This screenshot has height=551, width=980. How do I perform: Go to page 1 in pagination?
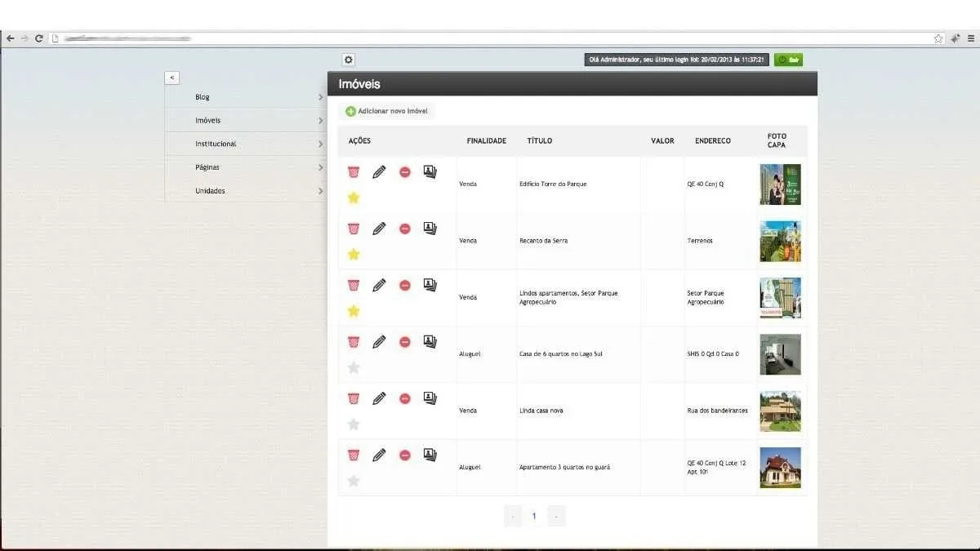click(534, 516)
